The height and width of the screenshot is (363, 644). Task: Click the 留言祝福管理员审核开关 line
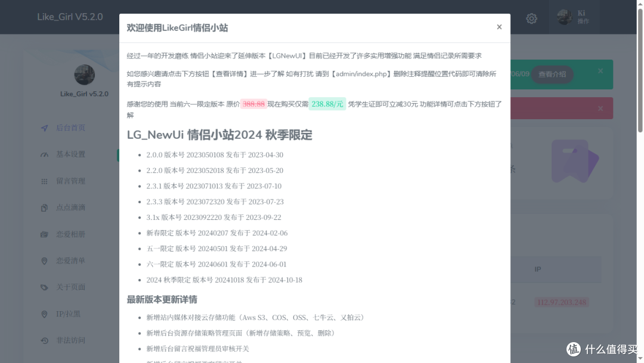[x=197, y=349]
